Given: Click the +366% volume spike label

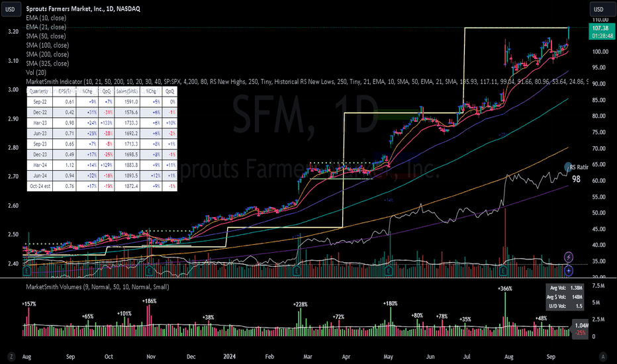Looking at the screenshot, I should point(505,289).
